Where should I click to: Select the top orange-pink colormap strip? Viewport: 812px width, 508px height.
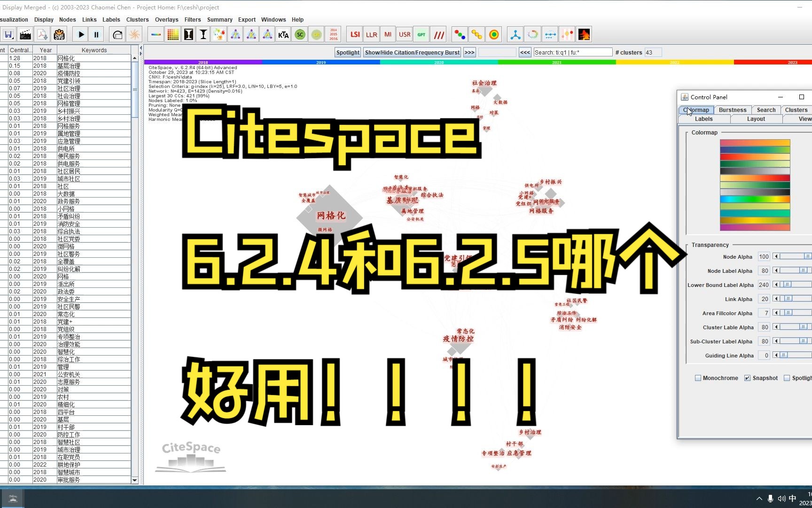(x=755, y=143)
